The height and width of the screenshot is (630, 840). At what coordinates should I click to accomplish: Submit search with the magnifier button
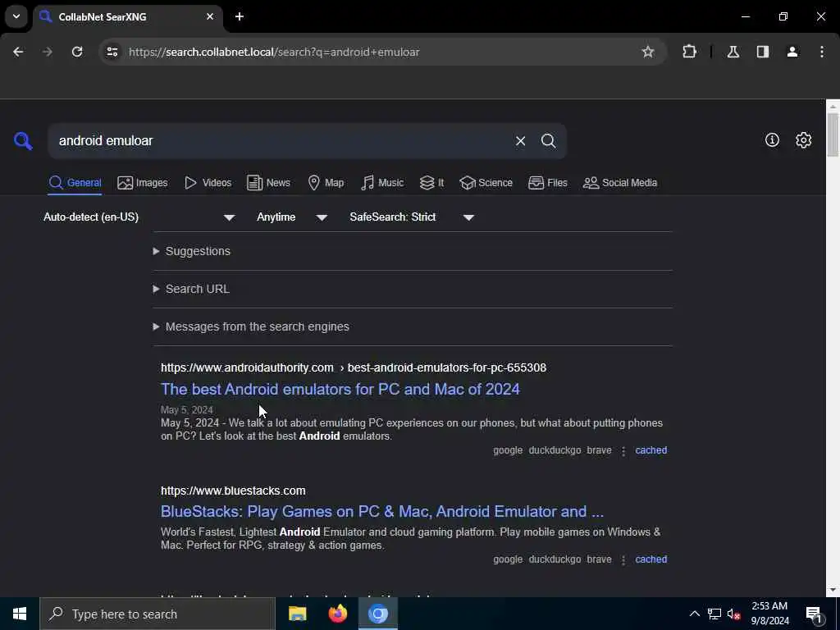coord(548,141)
